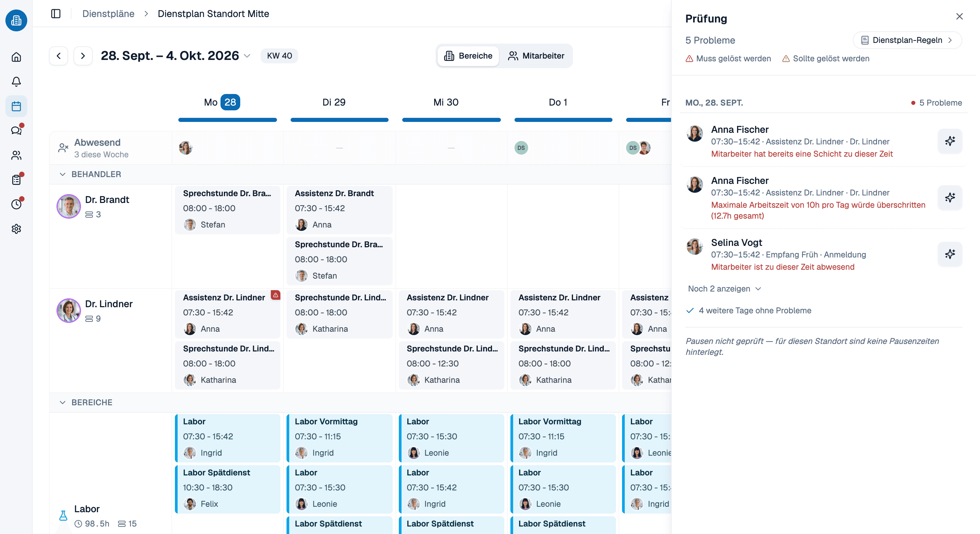Open Labor Vormittag shift on Tuesday
980x534 pixels.
(x=339, y=438)
